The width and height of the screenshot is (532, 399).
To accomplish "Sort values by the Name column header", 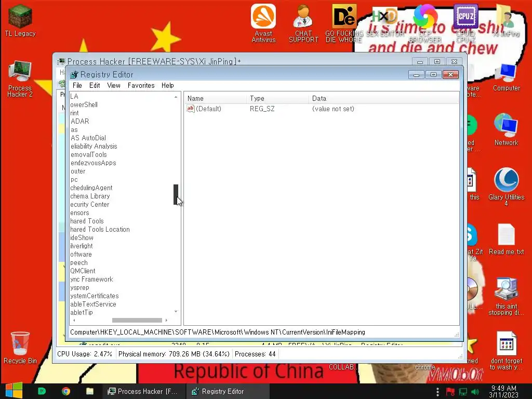I will coord(216,98).
